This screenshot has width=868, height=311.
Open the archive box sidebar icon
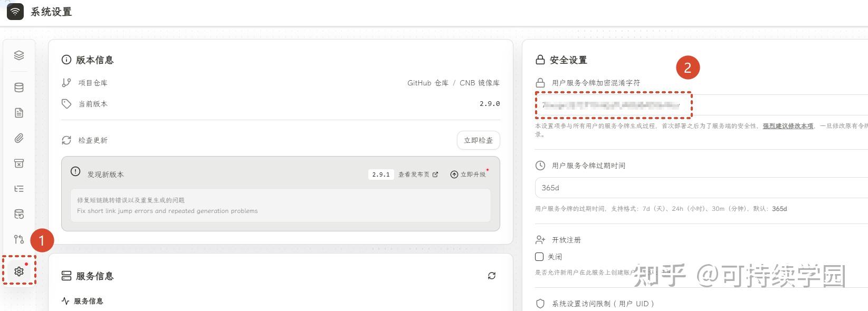(x=19, y=163)
